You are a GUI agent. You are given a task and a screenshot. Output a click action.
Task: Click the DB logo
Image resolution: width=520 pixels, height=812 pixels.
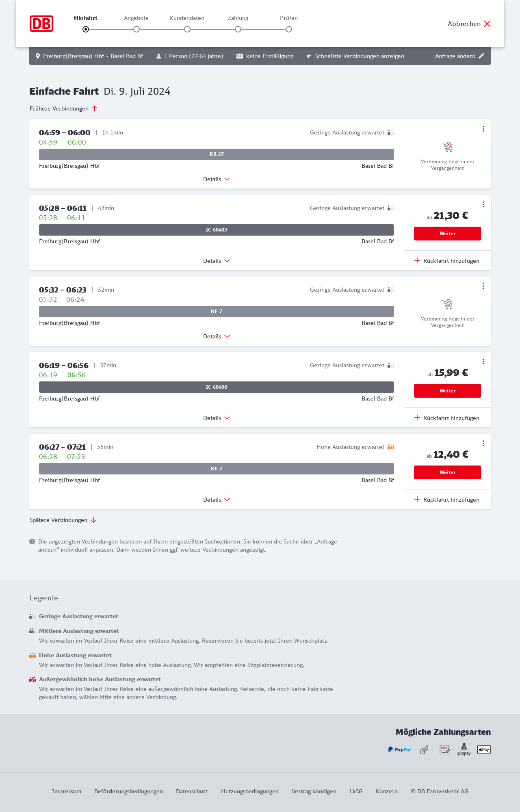pyautogui.click(x=41, y=24)
